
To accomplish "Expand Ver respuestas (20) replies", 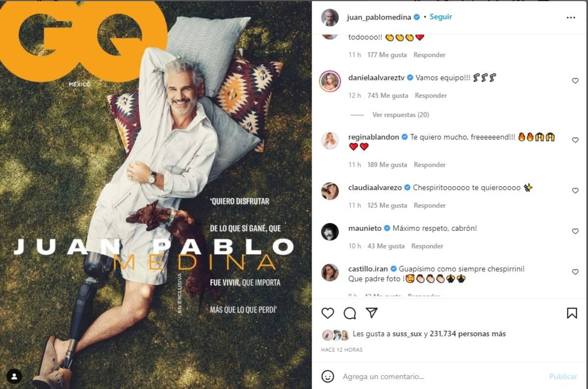I will pos(400,115).
